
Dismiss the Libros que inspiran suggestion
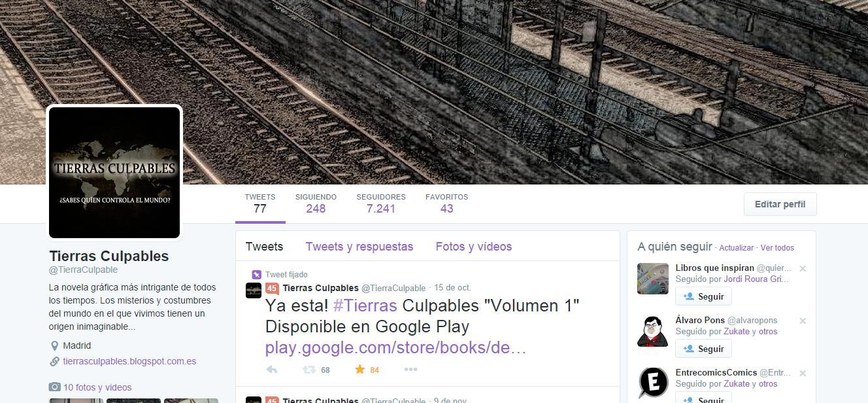(x=803, y=269)
